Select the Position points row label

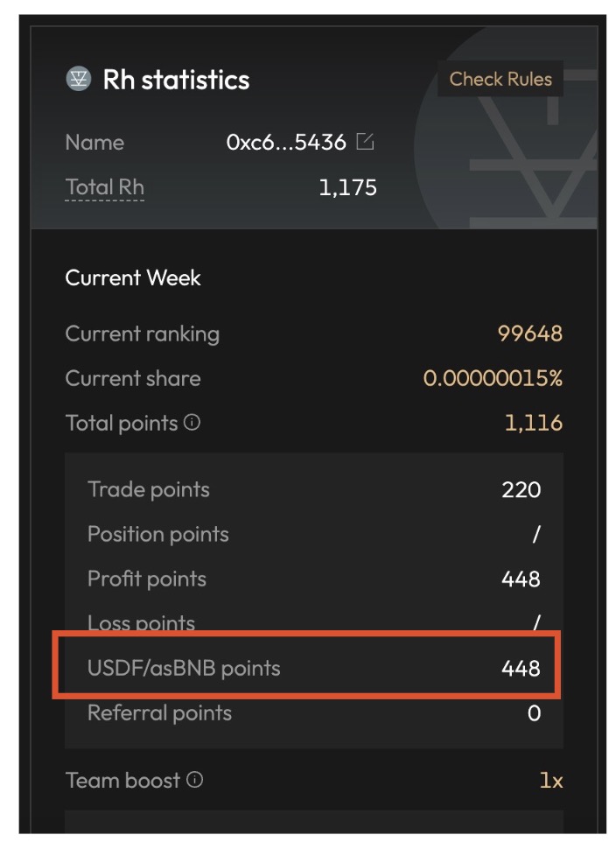click(x=158, y=534)
